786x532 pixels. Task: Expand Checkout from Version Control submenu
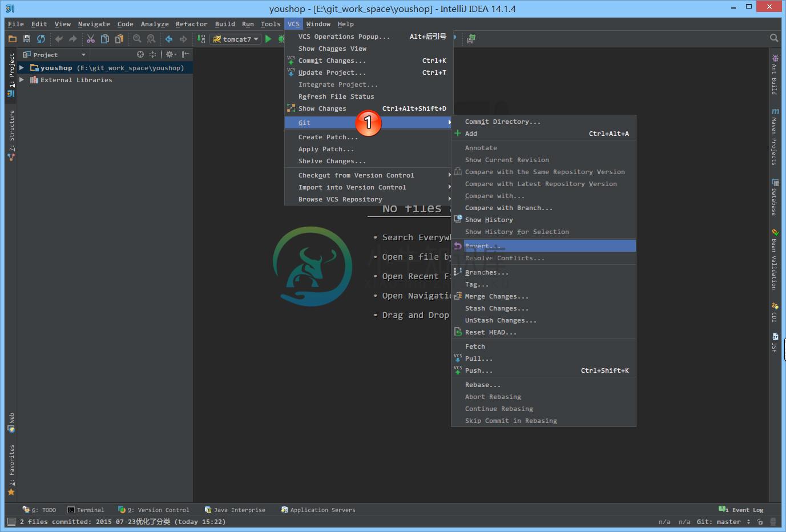pyautogui.click(x=369, y=175)
